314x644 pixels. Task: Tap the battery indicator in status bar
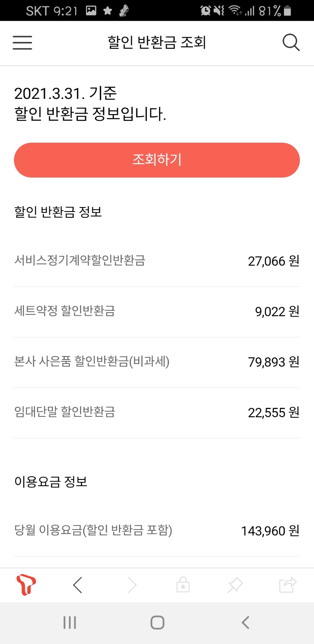(287, 11)
